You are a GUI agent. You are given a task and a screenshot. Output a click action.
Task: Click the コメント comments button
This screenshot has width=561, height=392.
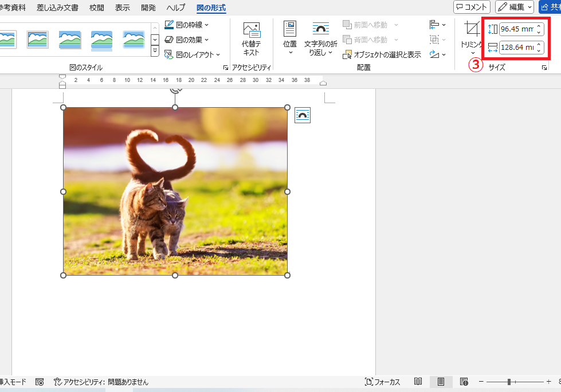pyautogui.click(x=472, y=7)
